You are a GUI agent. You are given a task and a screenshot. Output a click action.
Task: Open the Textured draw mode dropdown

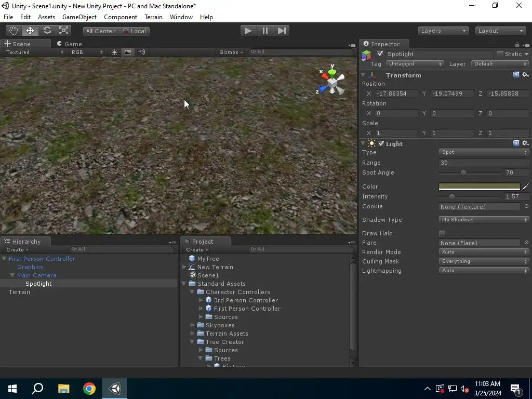34,52
